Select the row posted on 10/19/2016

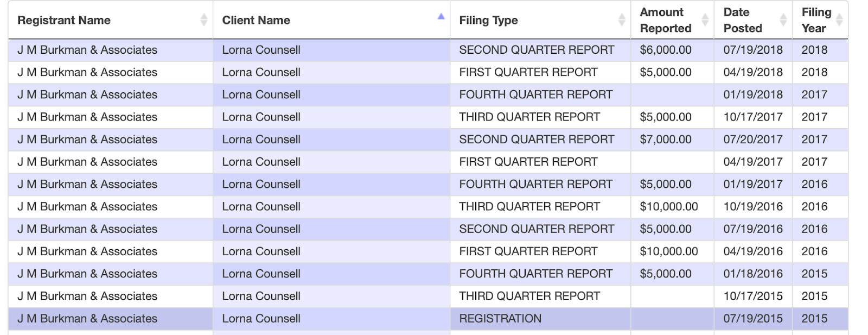428,207
